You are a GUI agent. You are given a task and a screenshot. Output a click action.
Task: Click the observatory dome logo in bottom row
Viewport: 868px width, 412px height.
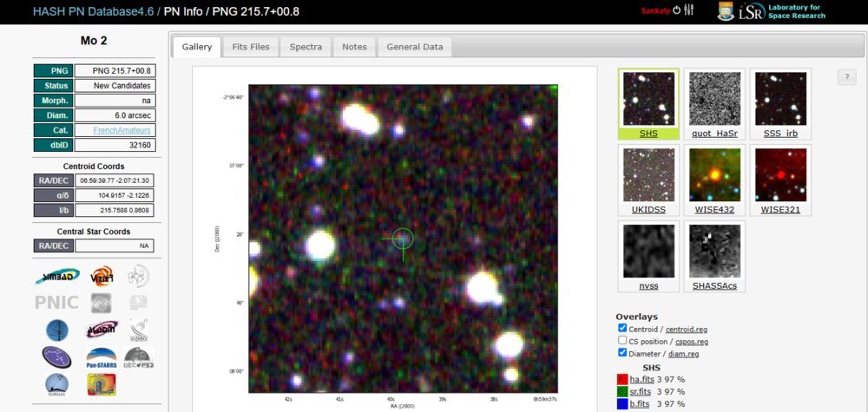(x=57, y=384)
